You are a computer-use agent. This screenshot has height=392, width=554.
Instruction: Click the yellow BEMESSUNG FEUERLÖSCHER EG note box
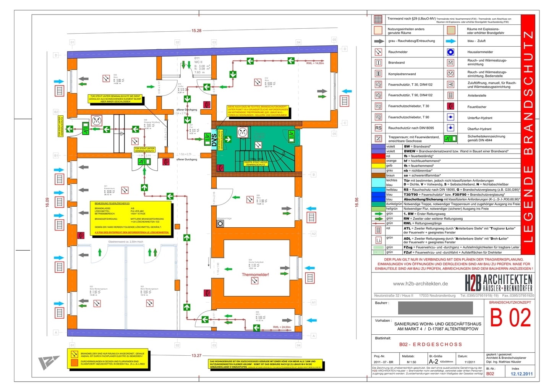pos(130,218)
